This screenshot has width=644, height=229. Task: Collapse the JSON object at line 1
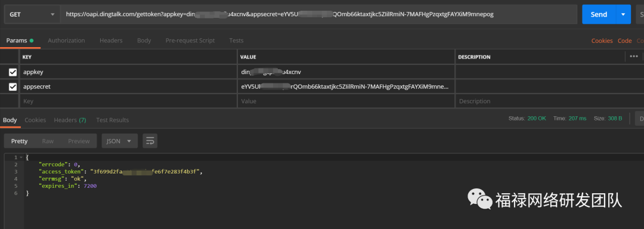click(x=21, y=157)
